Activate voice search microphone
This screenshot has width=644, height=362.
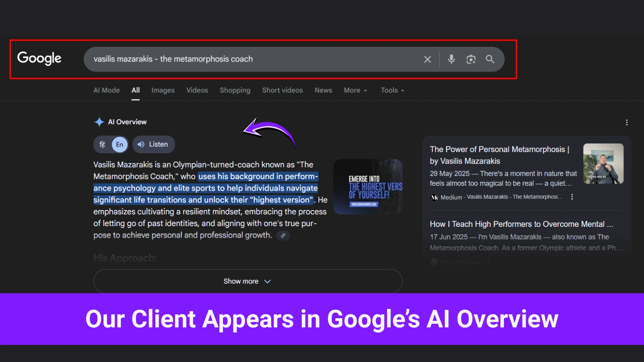click(451, 59)
